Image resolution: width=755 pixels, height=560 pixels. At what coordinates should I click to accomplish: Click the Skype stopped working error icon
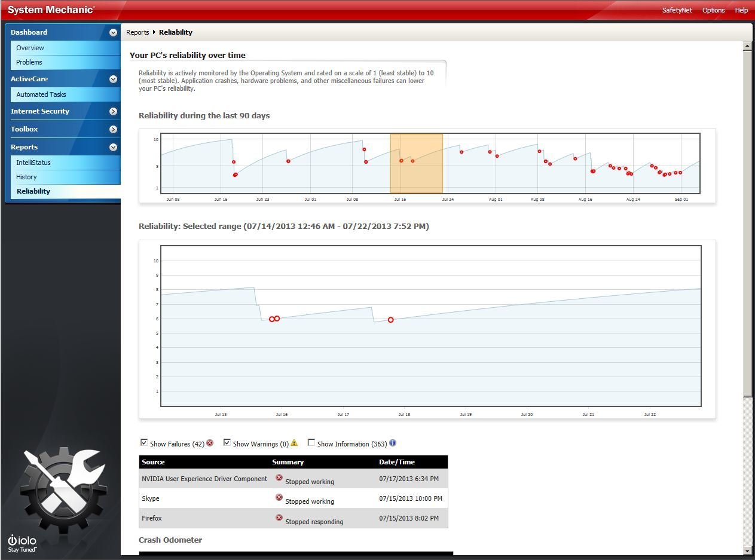tap(279, 497)
